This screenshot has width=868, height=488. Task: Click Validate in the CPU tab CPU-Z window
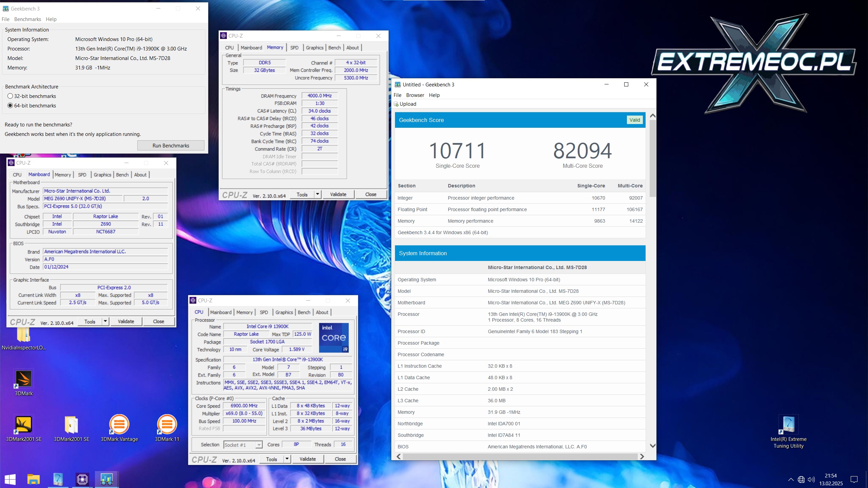tap(308, 459)
